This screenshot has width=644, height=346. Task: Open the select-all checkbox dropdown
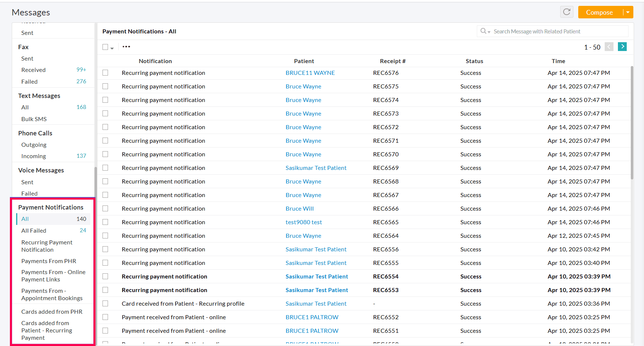(x=111, y=48)
